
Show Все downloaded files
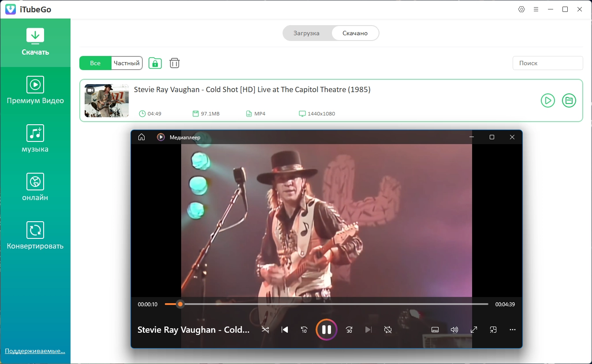coord(95,63)
